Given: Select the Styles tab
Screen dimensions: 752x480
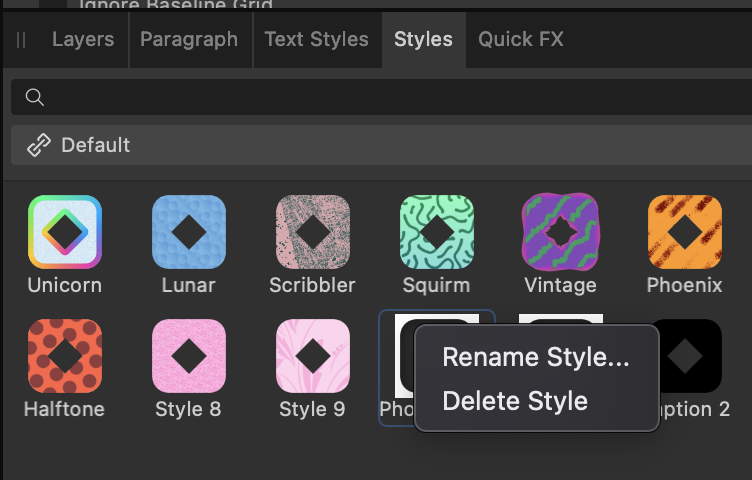Looking at the screenshot, I should click(x=423, y=39).
